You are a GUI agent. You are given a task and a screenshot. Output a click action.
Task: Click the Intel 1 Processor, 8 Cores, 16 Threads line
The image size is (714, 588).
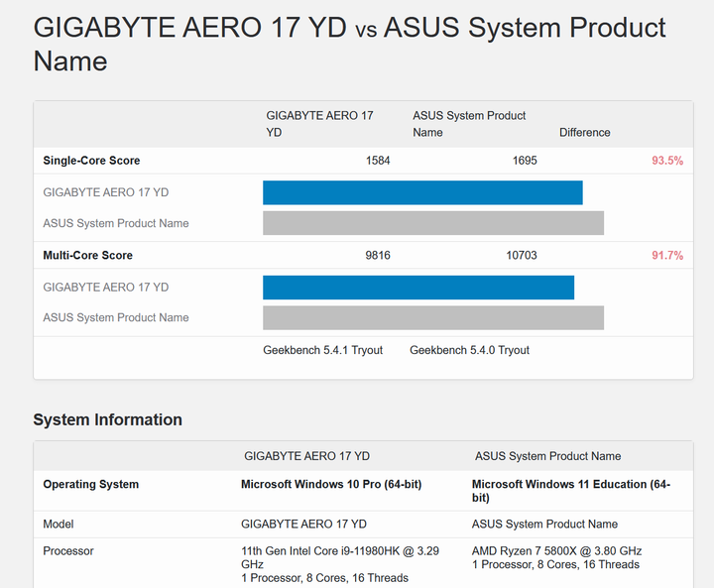tap(324, 578)
